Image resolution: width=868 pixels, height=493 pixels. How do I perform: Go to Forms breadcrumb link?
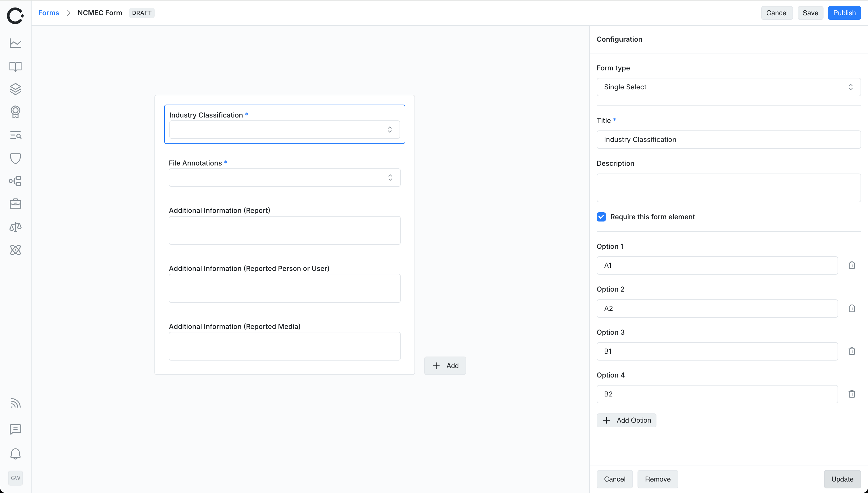(x=49, y=13)
